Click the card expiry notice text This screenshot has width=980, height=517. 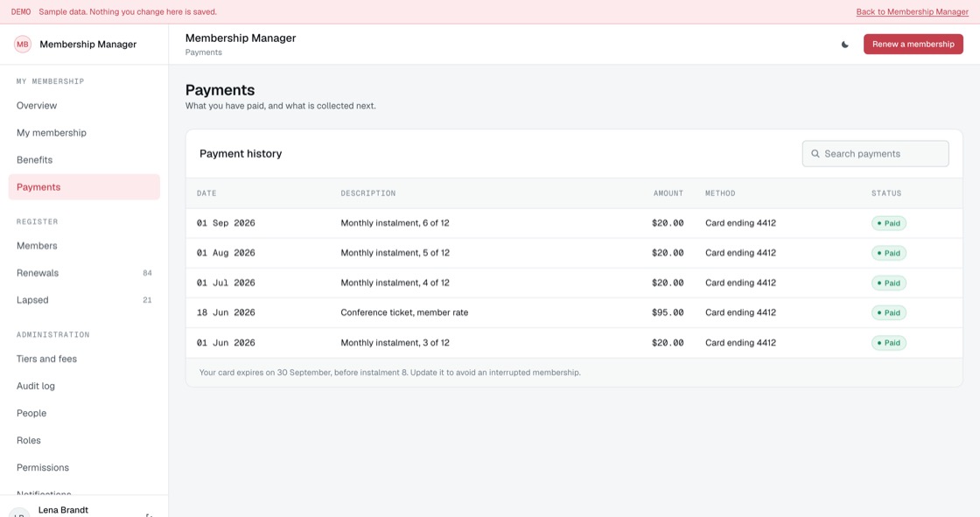pyautogui.click(x=390, y=373)
